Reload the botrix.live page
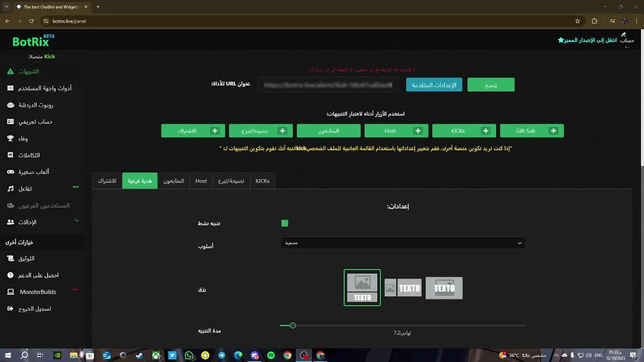Viewport: 644px width, 362px height. [32, 21]
